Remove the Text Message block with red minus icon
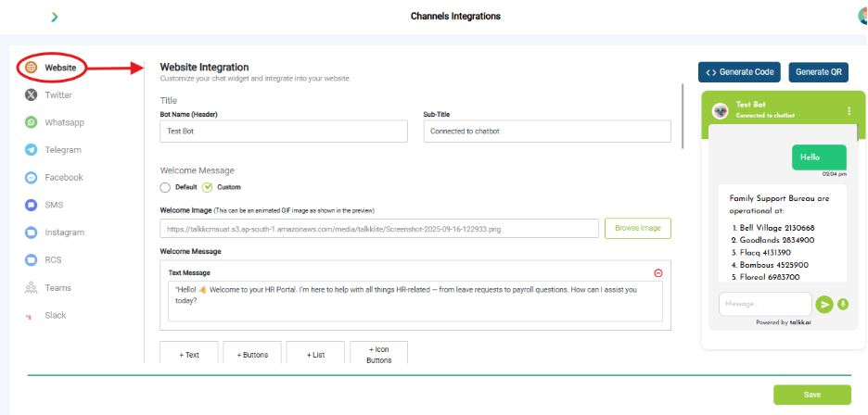Viewport: 868px width, 415px height. (658, 272)
